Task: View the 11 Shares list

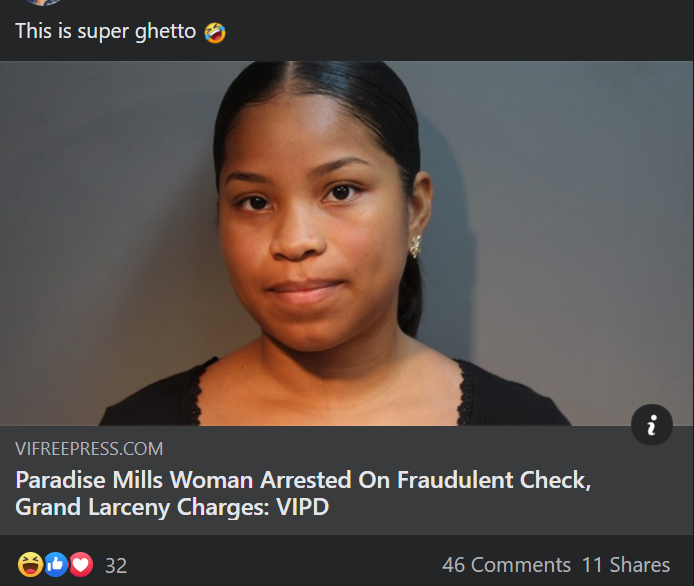Action: pyautogui.click(x=625, y=565)
